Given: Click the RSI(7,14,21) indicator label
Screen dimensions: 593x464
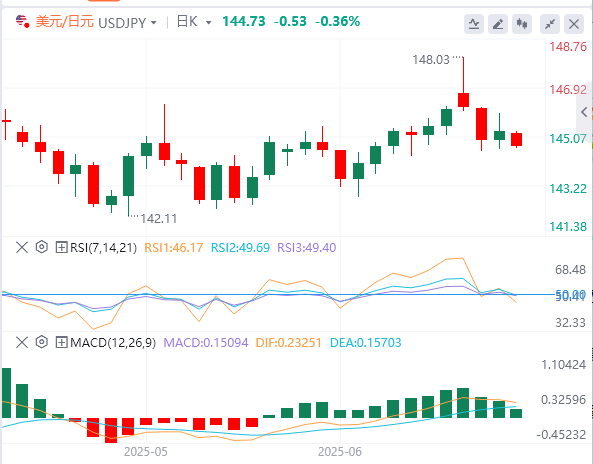Looking at the screenshot, I should coord(103,248).
